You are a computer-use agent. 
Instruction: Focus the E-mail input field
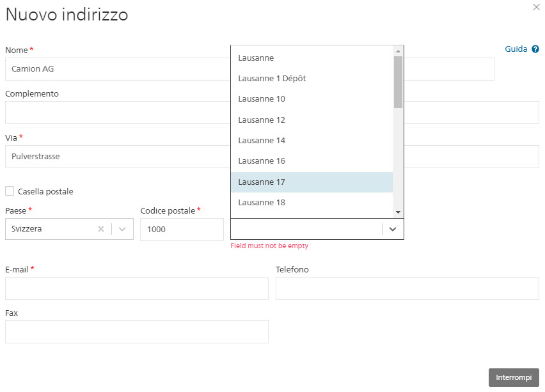pyautogui.click(x=137, y=288)
